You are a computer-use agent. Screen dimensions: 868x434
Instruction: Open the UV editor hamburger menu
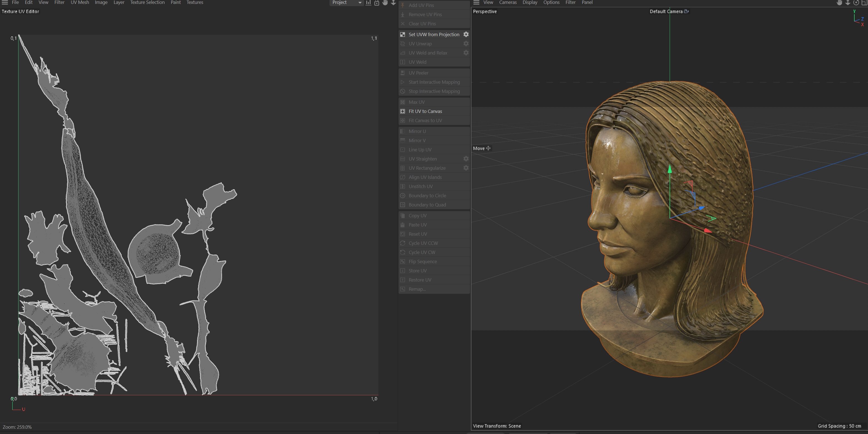pos(5,2)
